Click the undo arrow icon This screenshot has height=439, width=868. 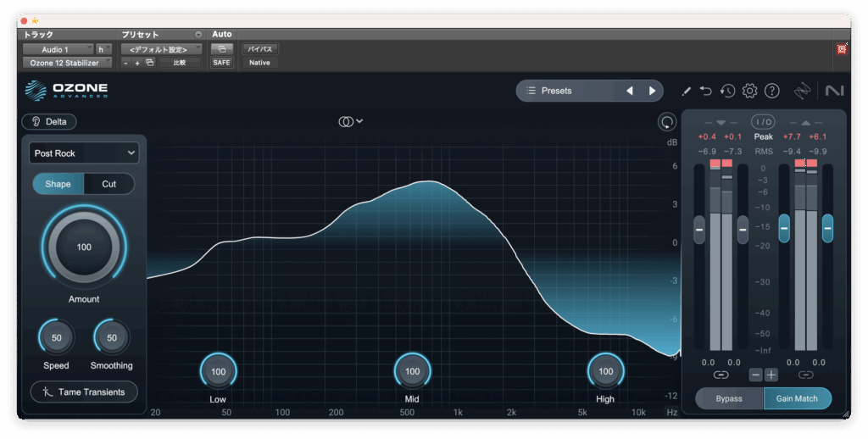(706, 91)
